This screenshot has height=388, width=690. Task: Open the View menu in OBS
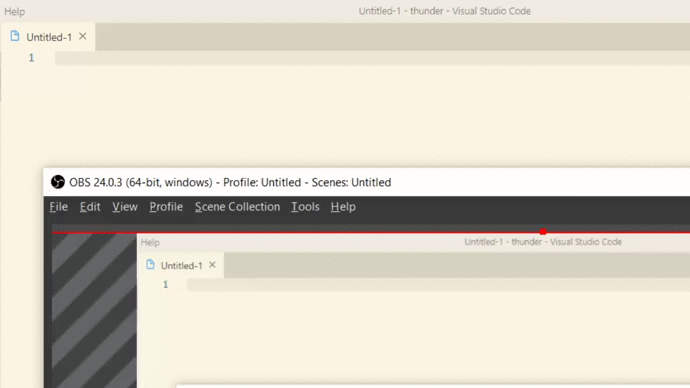(125, 207)
